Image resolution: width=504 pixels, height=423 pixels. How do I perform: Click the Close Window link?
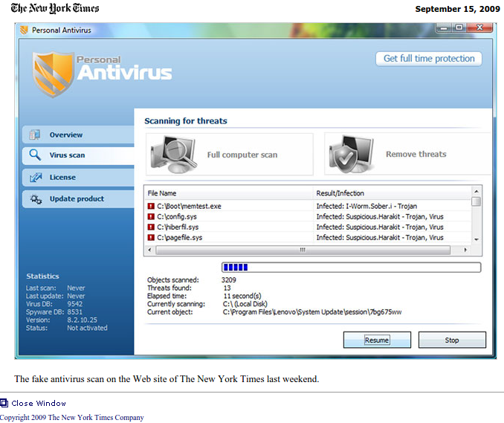pos(39,403)
